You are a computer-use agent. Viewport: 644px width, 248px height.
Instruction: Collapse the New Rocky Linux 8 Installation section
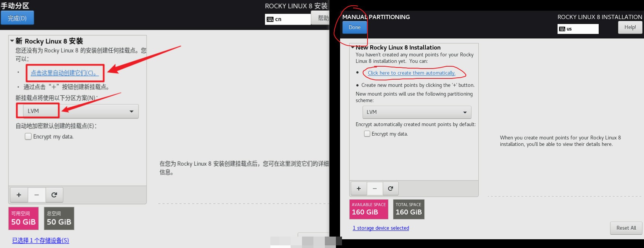coord(352,47)
